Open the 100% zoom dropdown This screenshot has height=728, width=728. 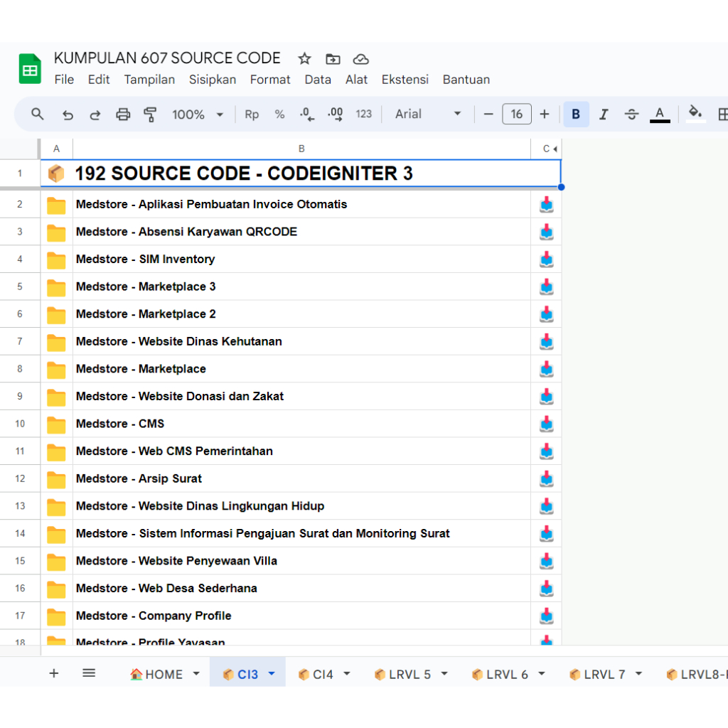click(198, 114)
